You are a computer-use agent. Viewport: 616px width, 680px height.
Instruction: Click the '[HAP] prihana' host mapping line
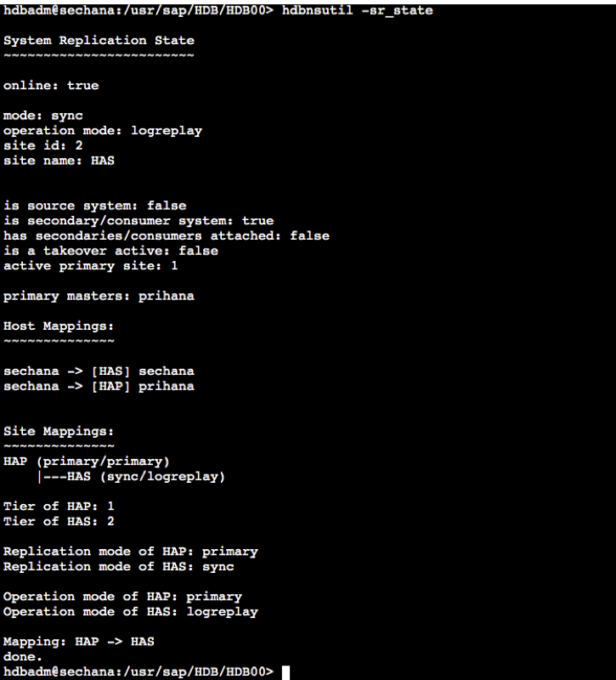coord(99,387)
